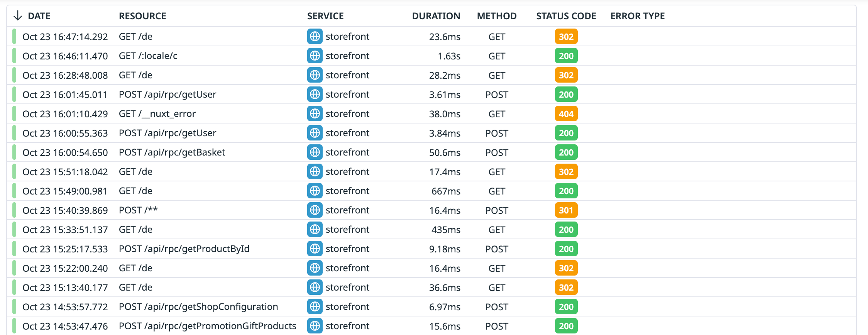Click the sort arrow beside DATE header
The height and width of the screenshot is (335, 868).
coord(17,16)
